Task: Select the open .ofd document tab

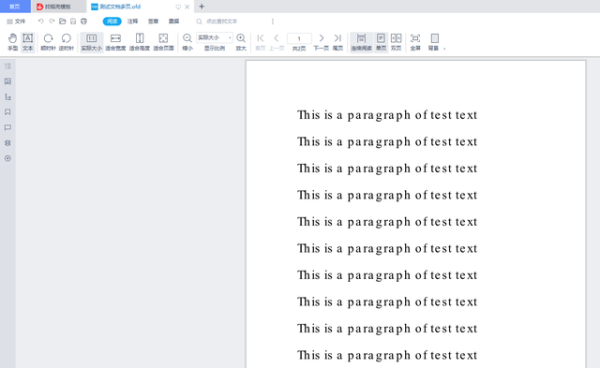Action: tap(120, 7)
